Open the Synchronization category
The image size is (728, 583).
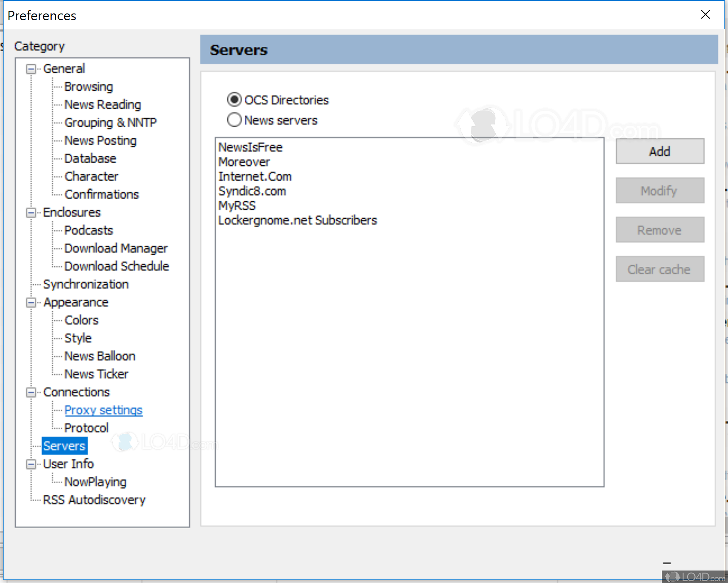tap(86, 284)
